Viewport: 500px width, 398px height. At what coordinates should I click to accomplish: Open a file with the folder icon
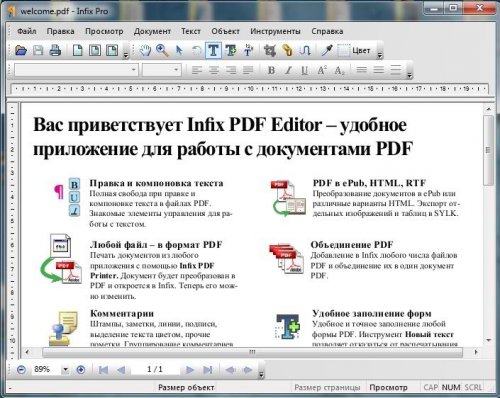point(21,51)
